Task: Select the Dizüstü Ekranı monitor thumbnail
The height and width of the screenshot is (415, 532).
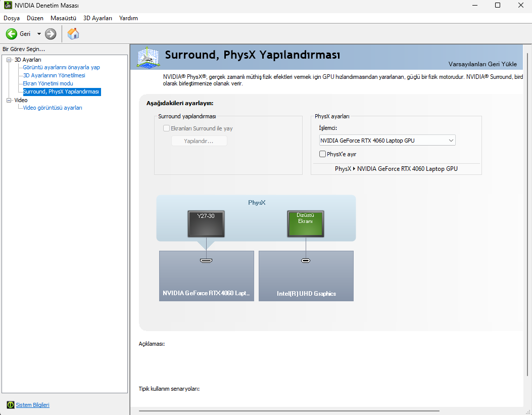Action: [306, 223]
